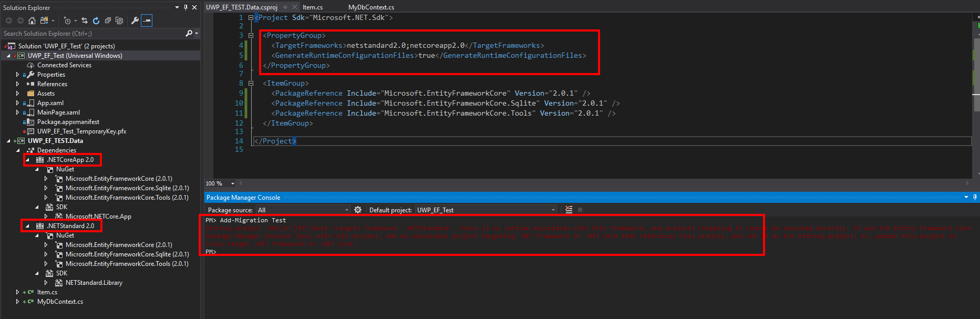Click the Solution Explorer search magnifier icon

point(189,33)
